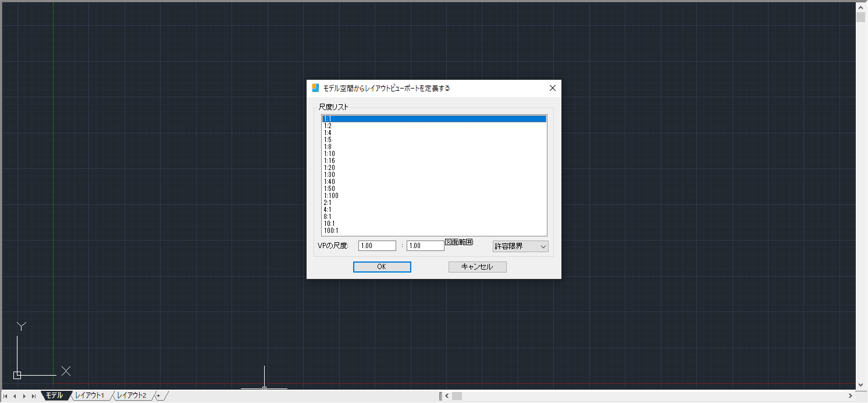The height and width of the screenshot is (403, 868).
Task: Select the 10:1 scale entry
Action: coord(434,224)
